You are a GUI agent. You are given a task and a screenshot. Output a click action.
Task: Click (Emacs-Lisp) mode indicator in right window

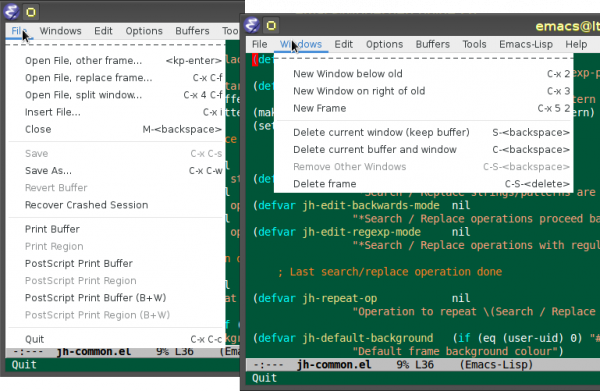[x=496, y=365]
